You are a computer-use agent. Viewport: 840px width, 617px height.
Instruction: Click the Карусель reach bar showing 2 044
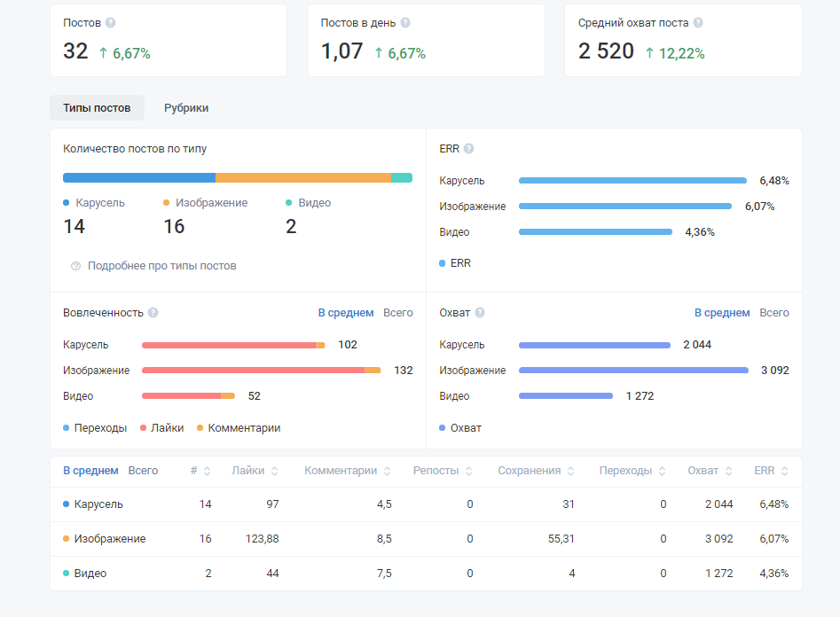594,346
